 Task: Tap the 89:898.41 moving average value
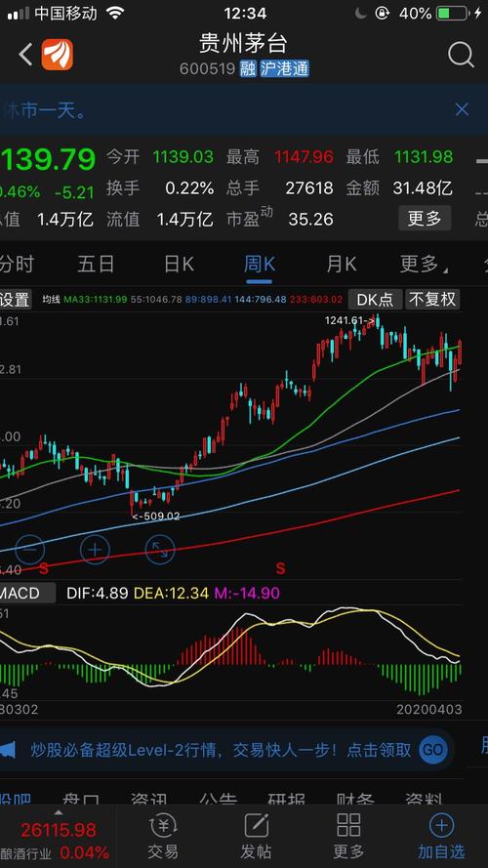tap(208, 300)
